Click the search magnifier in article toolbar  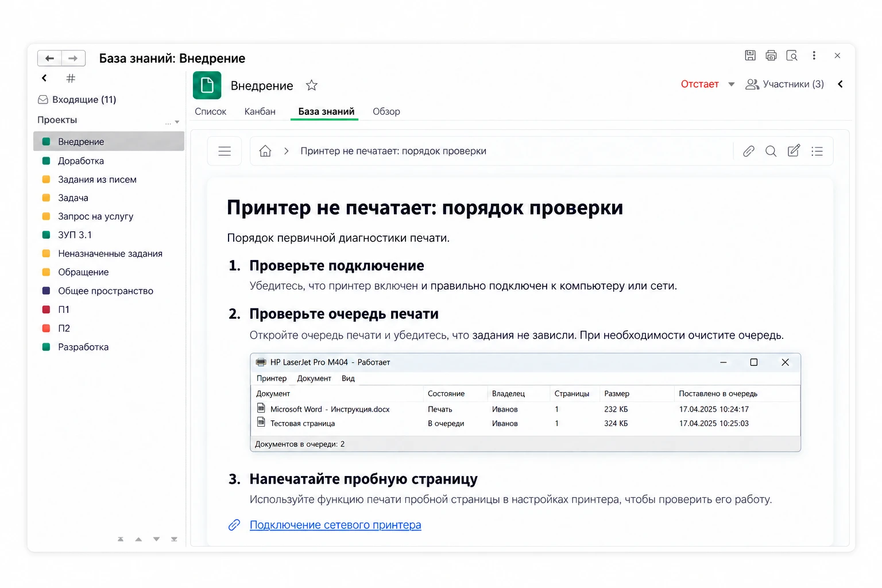(x=771, y=151)
